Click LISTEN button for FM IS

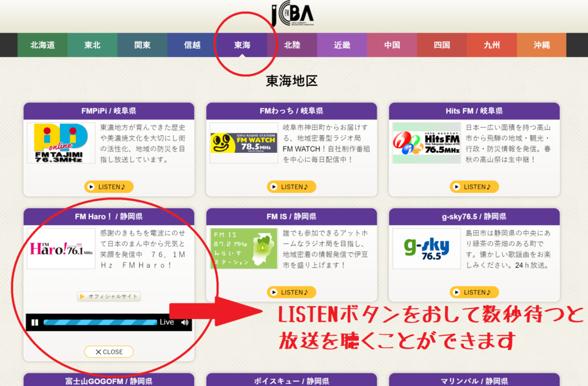tap(291, 292)
